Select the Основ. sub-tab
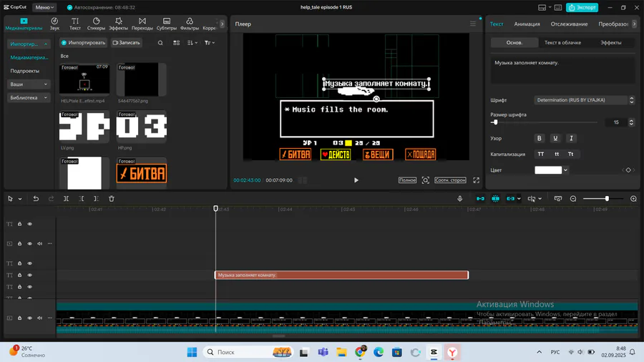The image size is (644, 362). coord(514,43)
